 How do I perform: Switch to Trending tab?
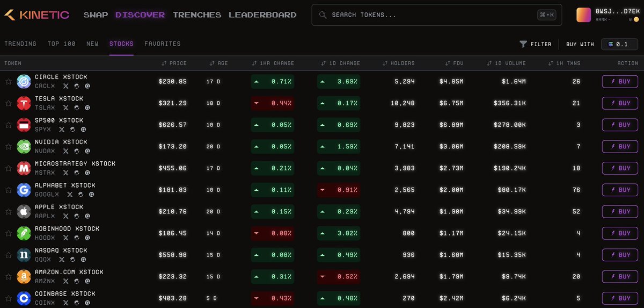pos(20,44)
